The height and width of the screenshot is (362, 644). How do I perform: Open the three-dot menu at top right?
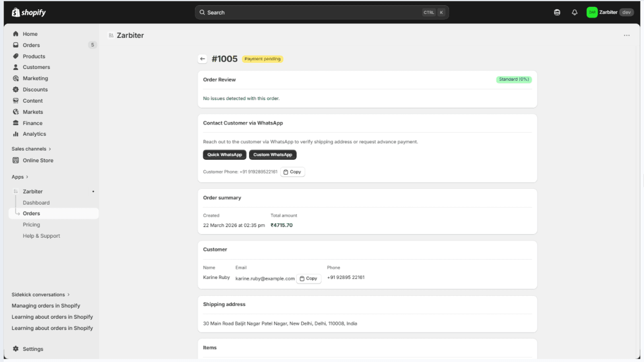(627, 35)
